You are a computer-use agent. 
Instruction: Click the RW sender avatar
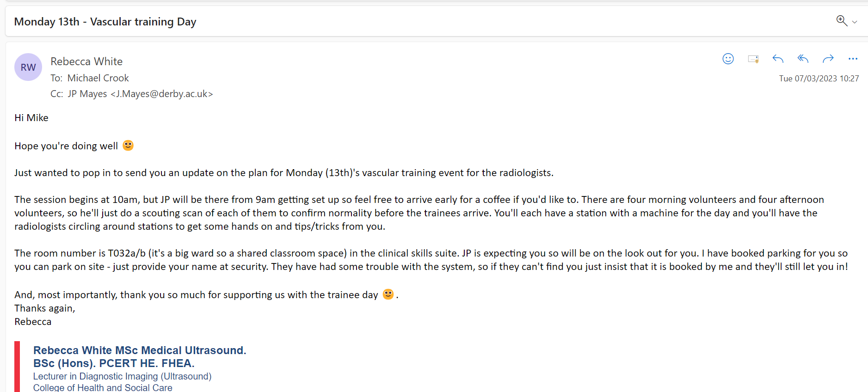28,67
